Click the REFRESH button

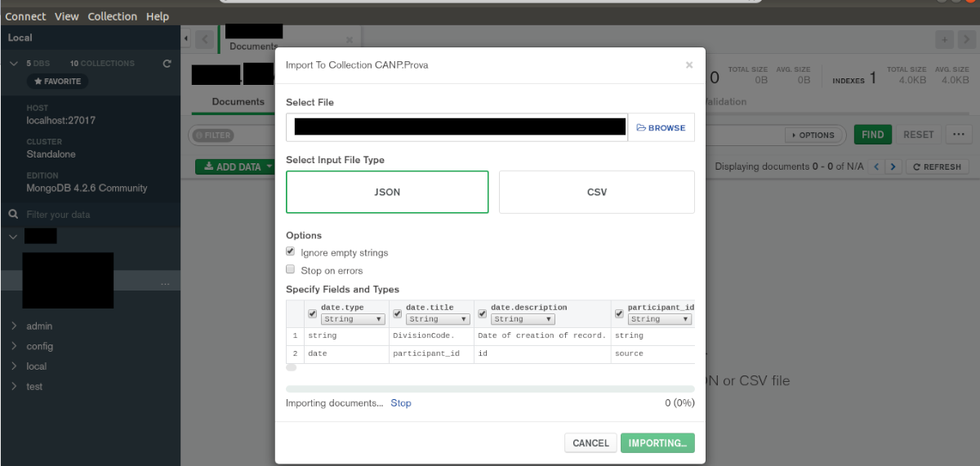(x=938, y=166)
